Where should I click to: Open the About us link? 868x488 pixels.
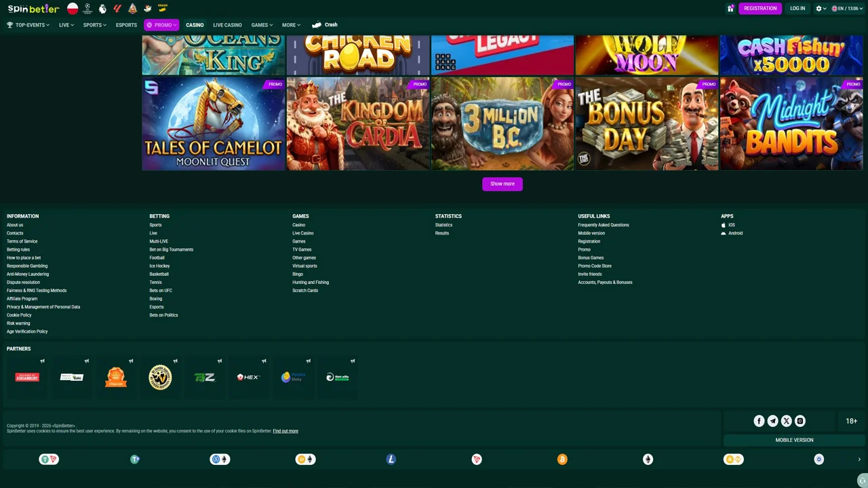15,225
